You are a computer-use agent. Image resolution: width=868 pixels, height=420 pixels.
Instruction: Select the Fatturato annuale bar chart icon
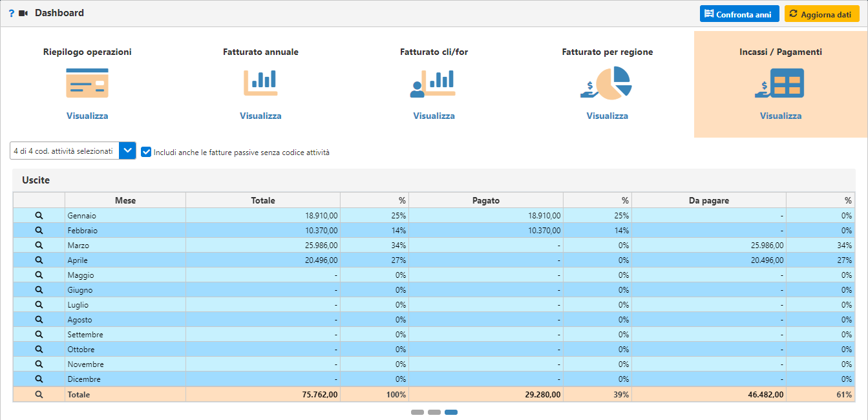coord(260,83)
